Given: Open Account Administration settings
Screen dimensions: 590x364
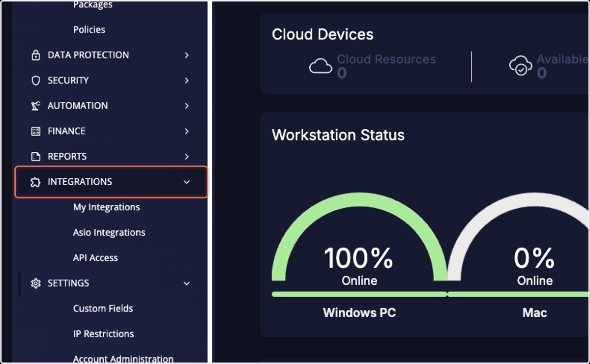Looking at the screenshot, I should pyautogui.click(x=123, y=359).
